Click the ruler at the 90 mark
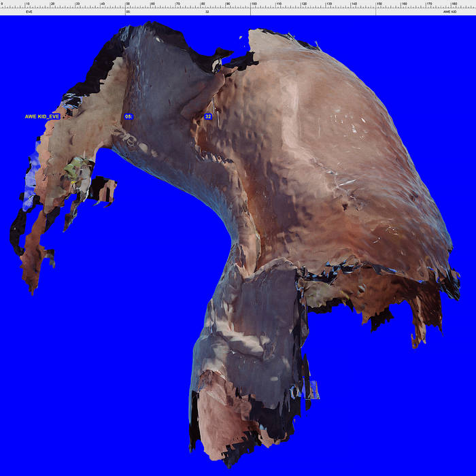This screenshot has height=476, width=476. (x=228, y=4)
